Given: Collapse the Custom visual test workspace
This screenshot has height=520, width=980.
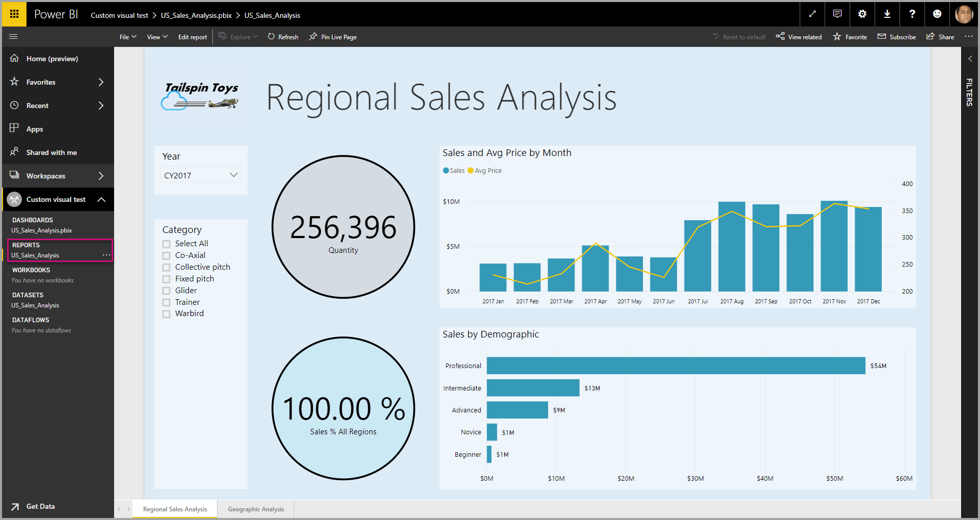Looking at the screenshot, I should (101, 199).
